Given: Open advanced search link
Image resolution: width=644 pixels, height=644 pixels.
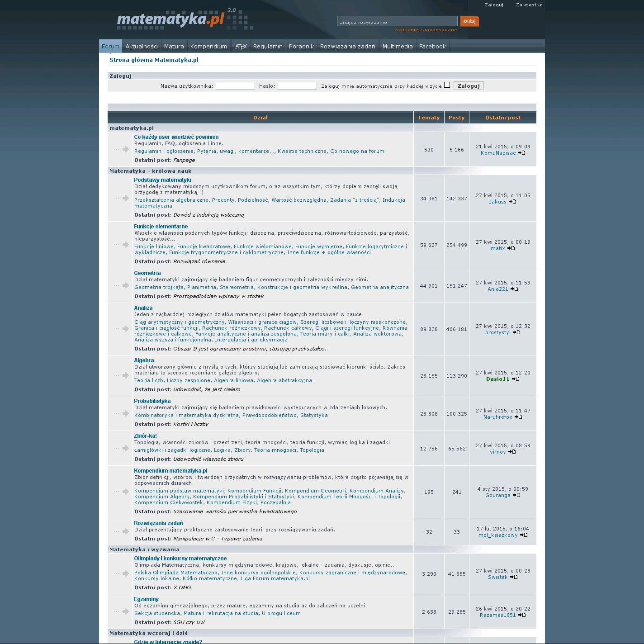Looking at the screenshot, I should pos(426,30).
